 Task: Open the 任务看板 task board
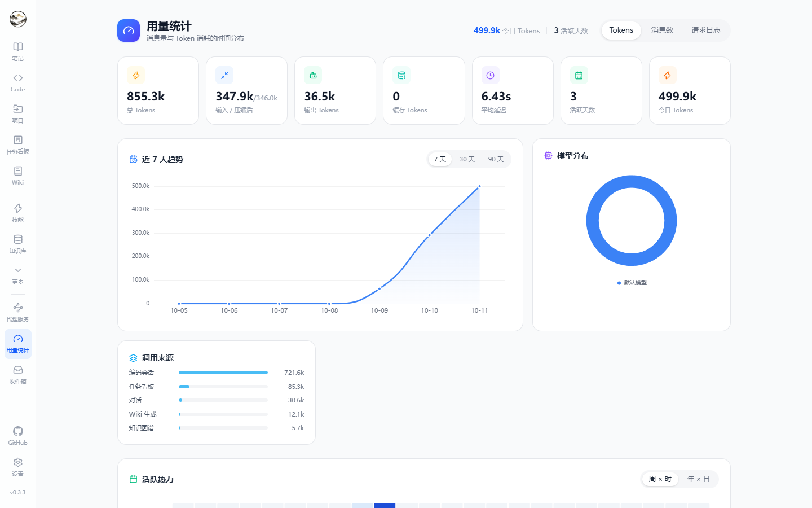tap(18, 144)
